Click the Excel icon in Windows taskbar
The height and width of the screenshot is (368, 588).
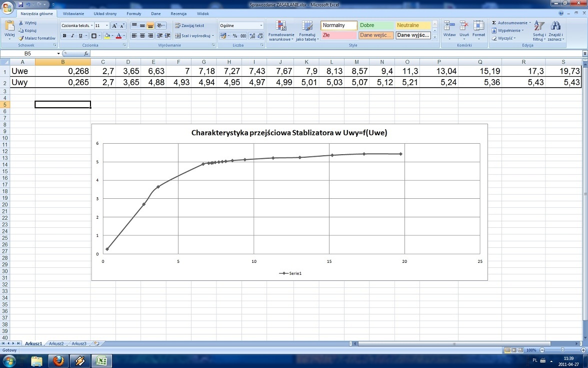coord(101,361)
